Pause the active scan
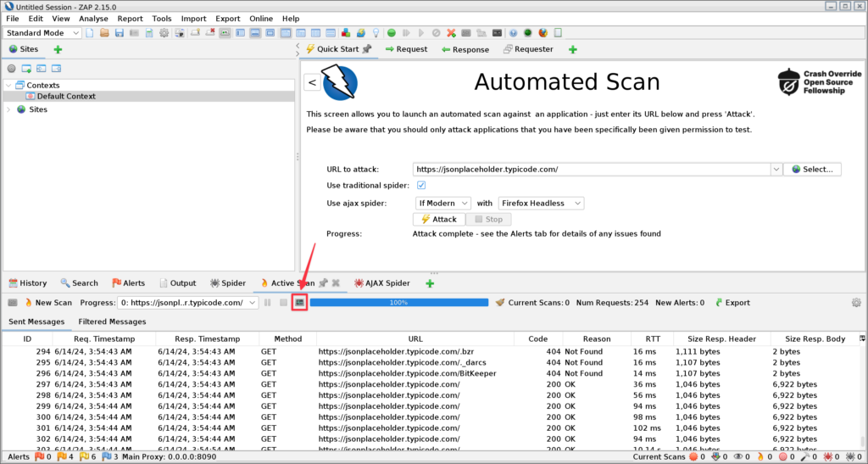Screen dimensions: 868x464 (x=268, y=303)
